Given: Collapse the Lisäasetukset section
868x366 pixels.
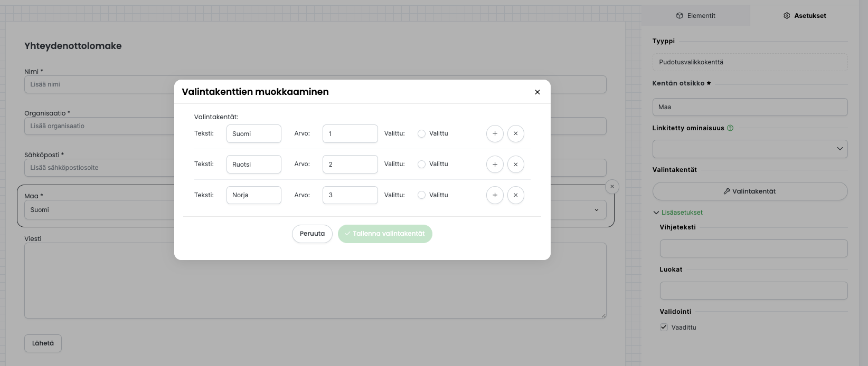Looking at the screenshot, I should tap(678, 213).
